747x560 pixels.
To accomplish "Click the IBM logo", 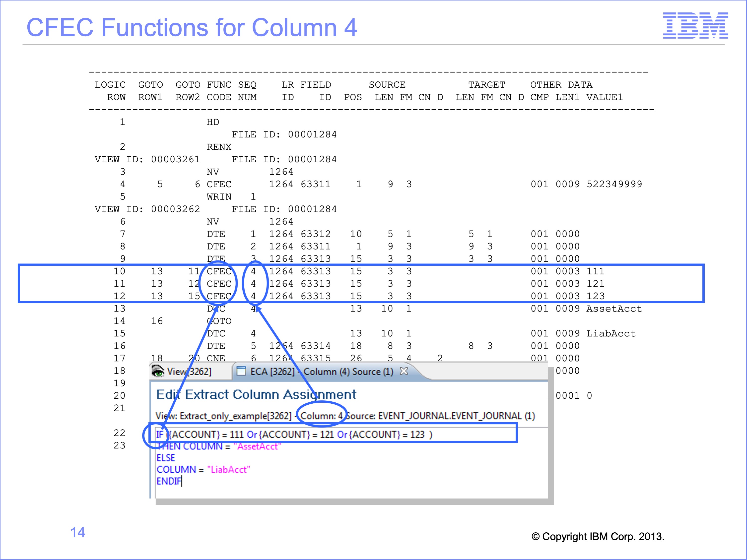I will click(x=695, y=26).
